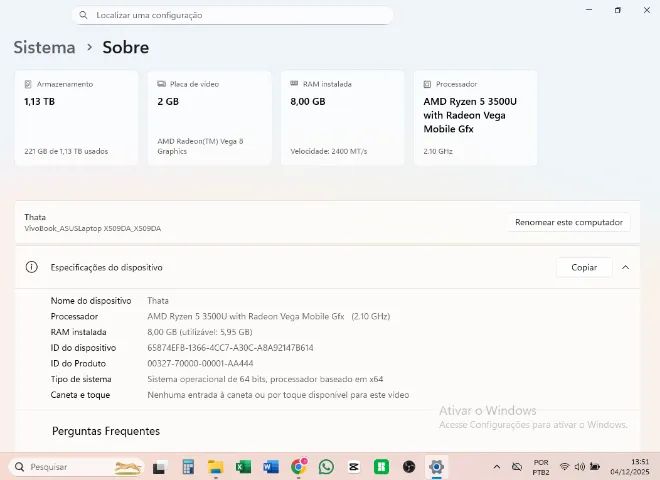This screenshot has width=660, height=480.
Task: Open the Armazenamento info card
Action: point(76,117)
